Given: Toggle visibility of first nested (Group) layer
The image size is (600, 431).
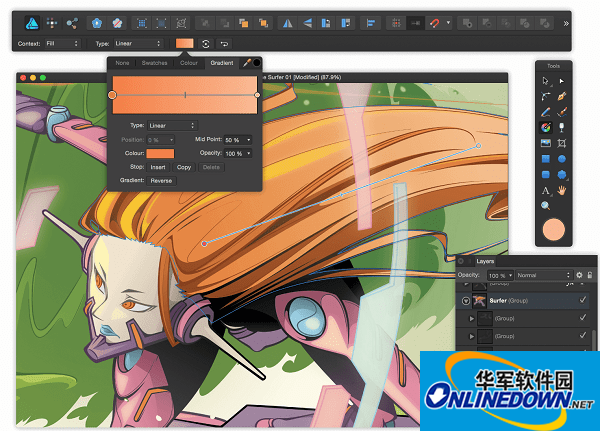Looking at the screenshot, I should [583, 317].
